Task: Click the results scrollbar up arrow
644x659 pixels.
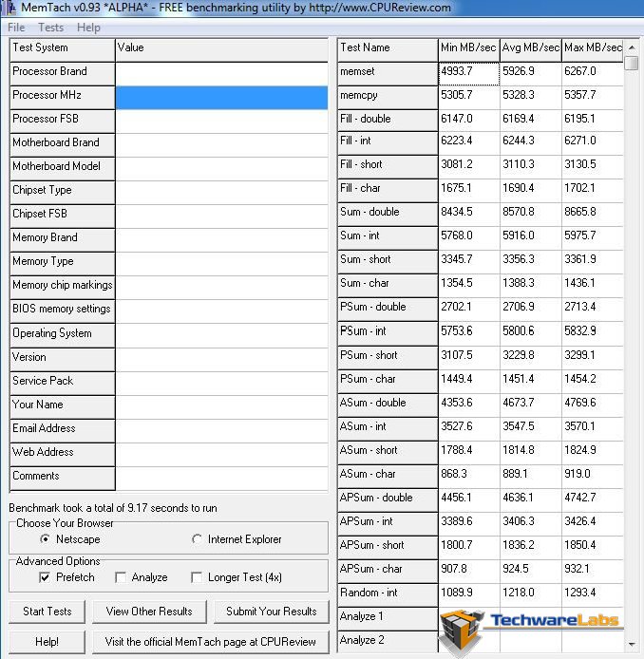Action: pyautogui.click(x=632, y=47)
